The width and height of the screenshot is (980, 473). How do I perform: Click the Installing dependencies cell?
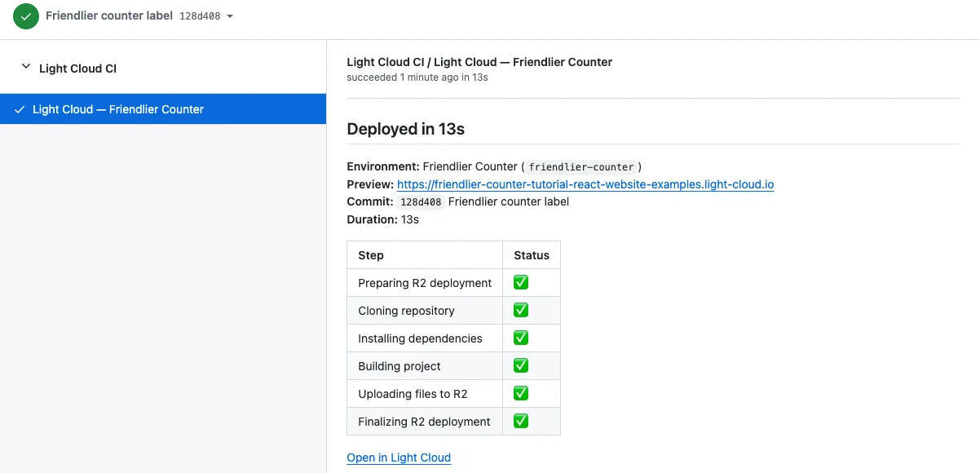click(x=425, y=338)
